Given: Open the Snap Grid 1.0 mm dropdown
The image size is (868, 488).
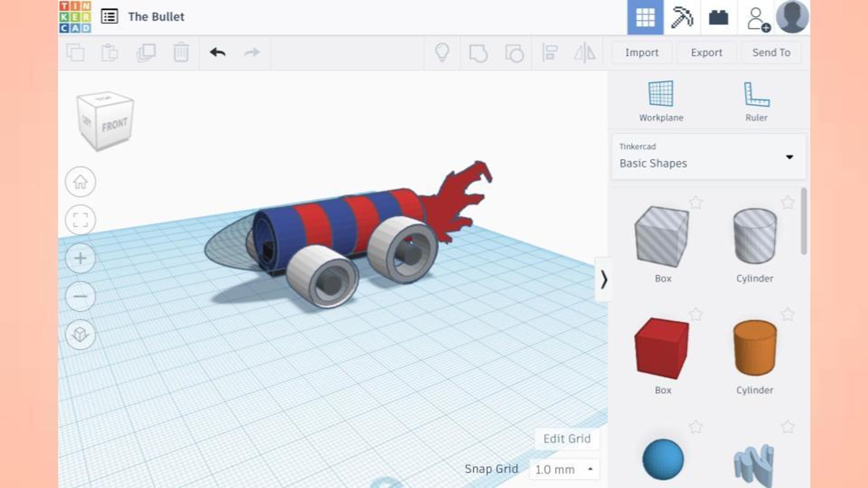Looking at the screenshot, I should [564, 469].
